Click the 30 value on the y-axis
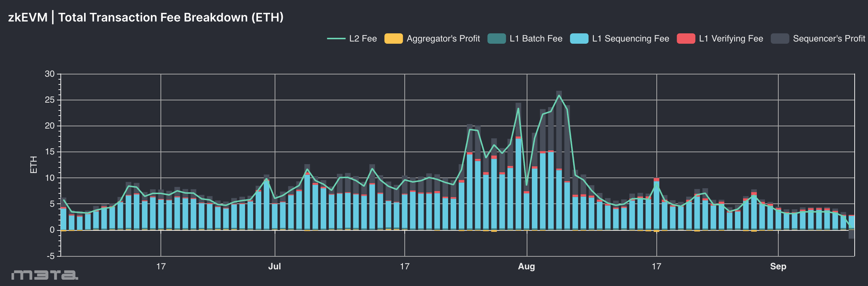The height and width of the screenshot is (286, 868). pos(50,74)
